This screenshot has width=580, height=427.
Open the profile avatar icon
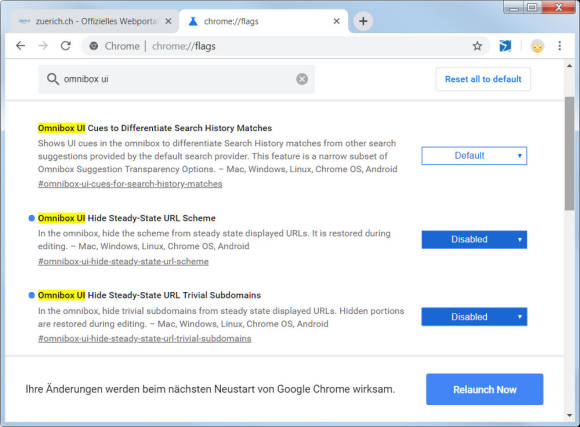(x=537, y=46)
